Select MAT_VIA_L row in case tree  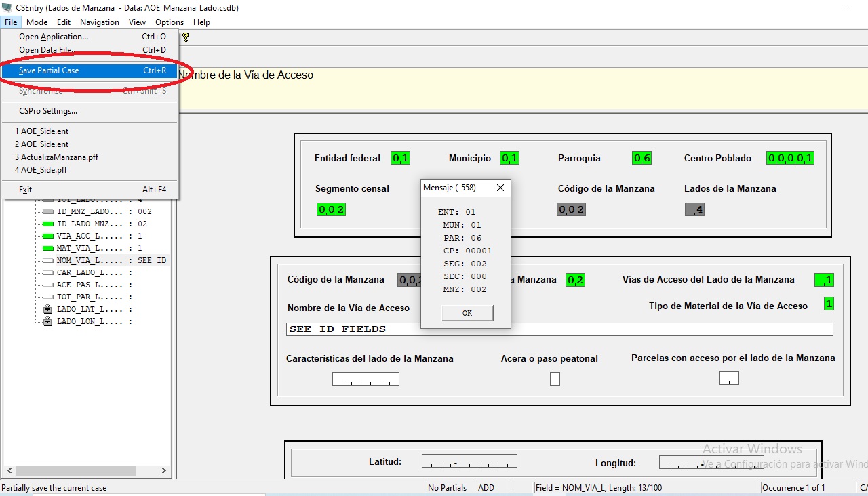tap(100, 248)
